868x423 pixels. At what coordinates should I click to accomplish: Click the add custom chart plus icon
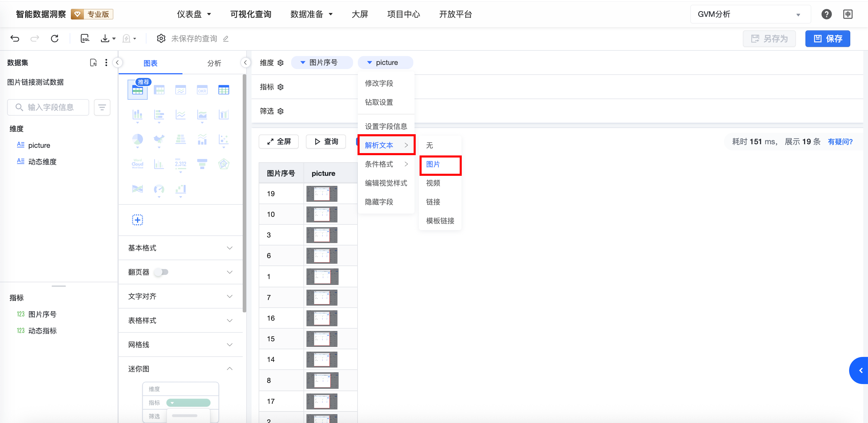click(x=137, y=220)
